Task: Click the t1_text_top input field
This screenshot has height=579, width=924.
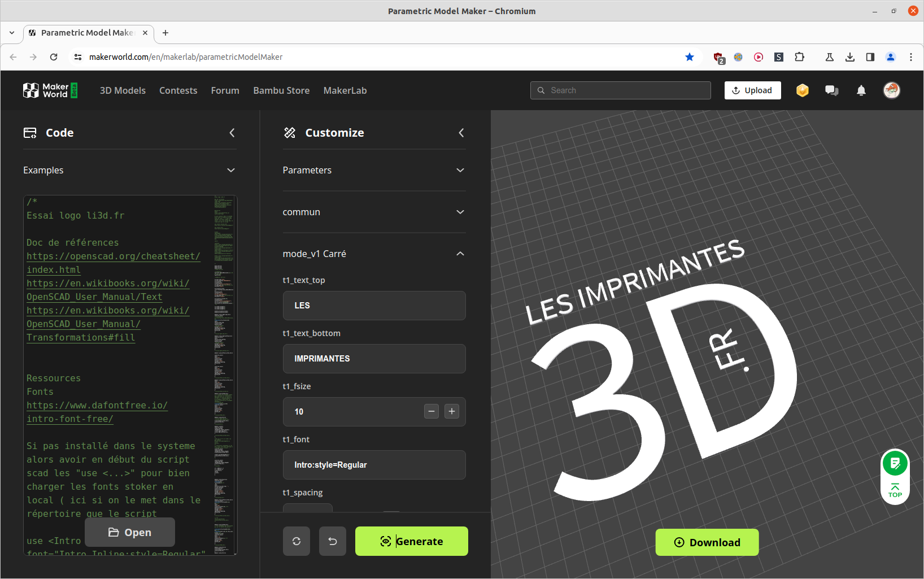Action: click(374, 306)
